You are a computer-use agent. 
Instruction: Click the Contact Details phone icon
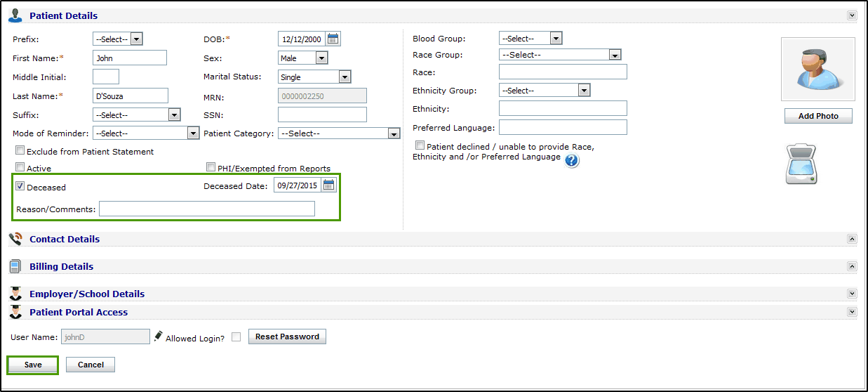point(15,239)
